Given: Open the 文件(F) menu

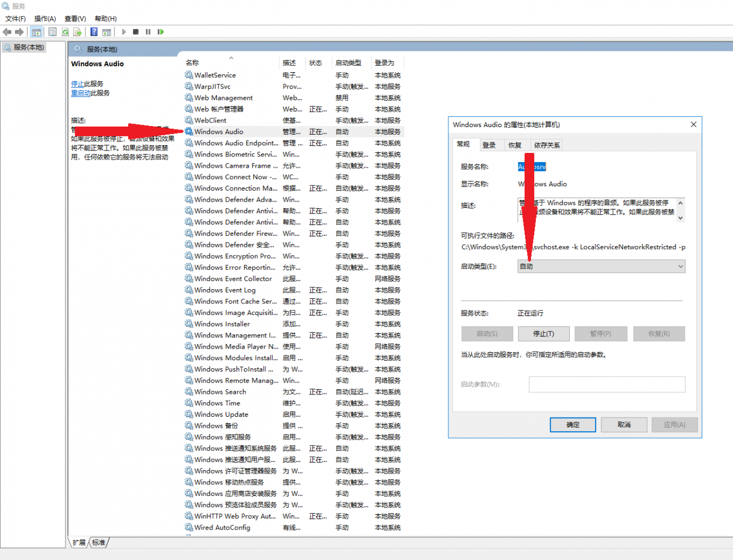Looking at the screenshot, I should pyautogui.click(x=15, y=19).
